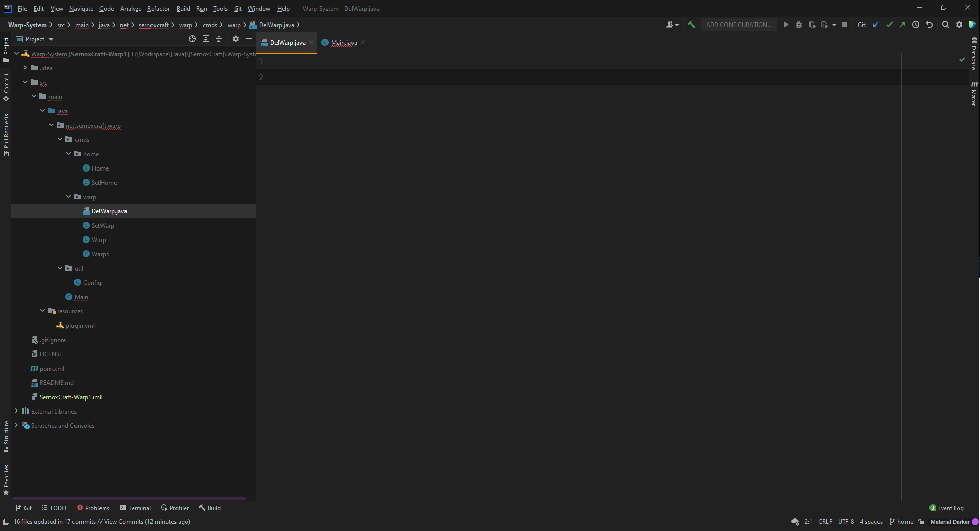This screenshot has width=980, height=531.
Task: Open Git Show History clock icon
Action: [x=916, y=25]
